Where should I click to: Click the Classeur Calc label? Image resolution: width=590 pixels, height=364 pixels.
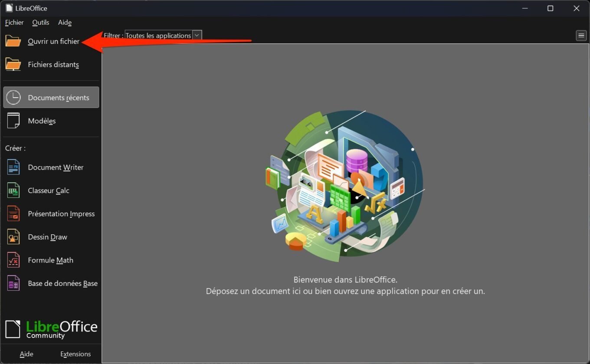pos(49,190)
